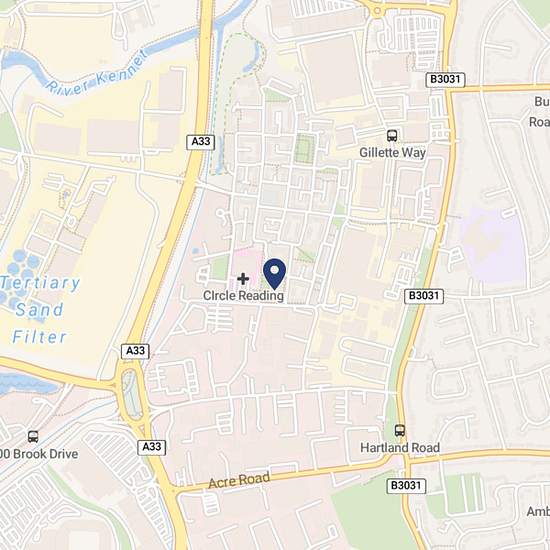The height and width of the screenshot is (550, 550).
Task: Select the Brook Drive bus stop icon
Action: tap(33, 437)
